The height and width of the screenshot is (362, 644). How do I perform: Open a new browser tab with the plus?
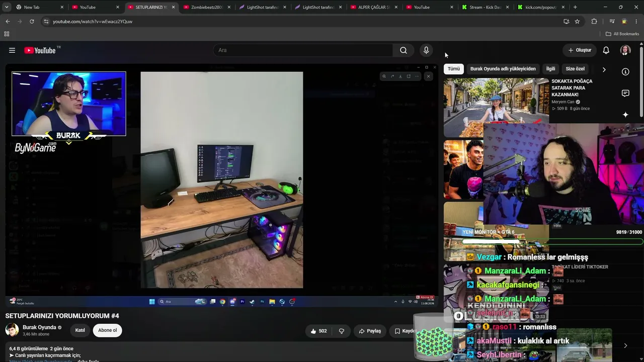pos(575,7)
